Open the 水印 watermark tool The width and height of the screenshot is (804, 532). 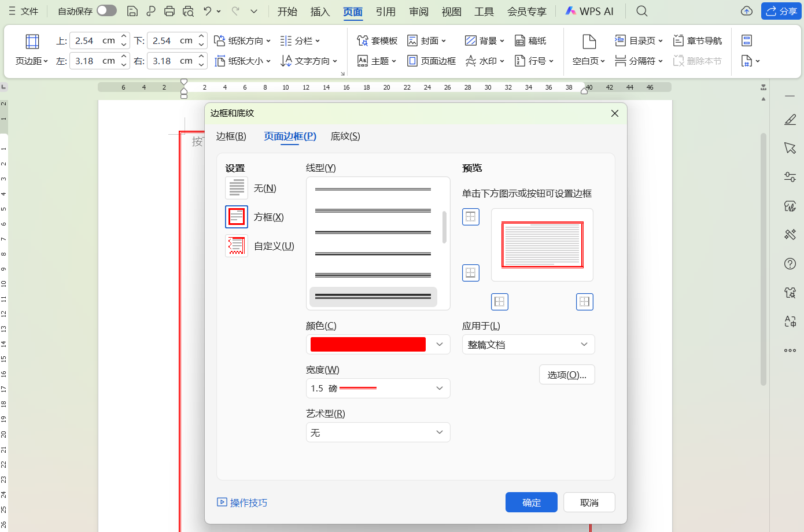point(484,61)
